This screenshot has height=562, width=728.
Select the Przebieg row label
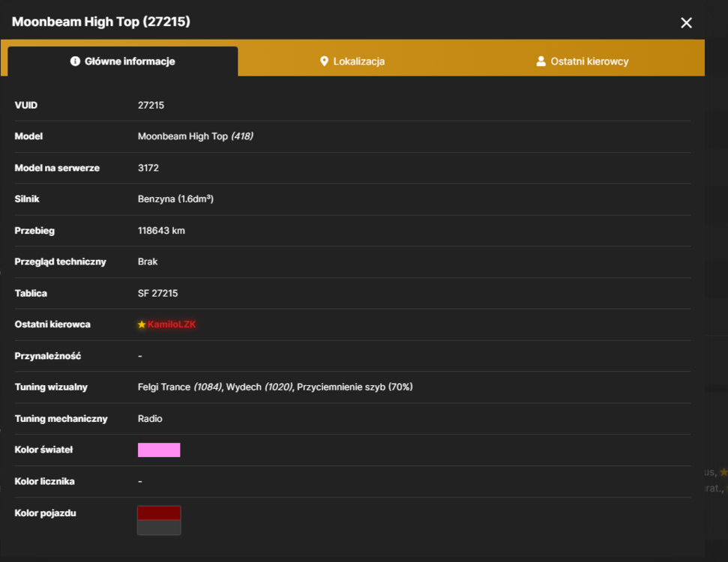coord(34,231)
